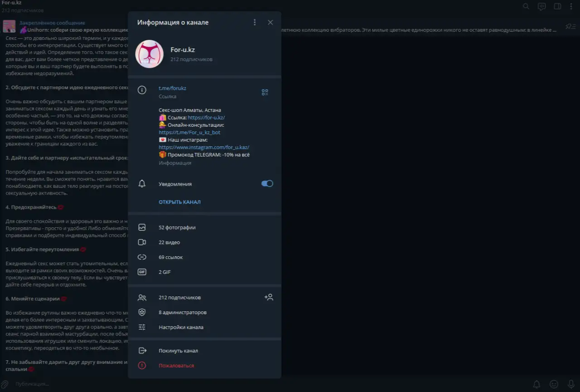Open the three-dot menu in channel info

tap(255, 23)
